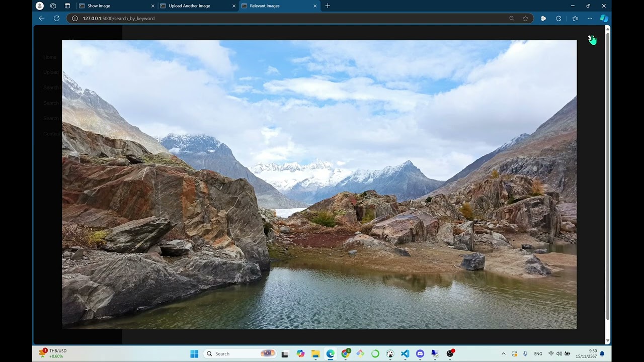
Task: Open Visual Studio Code from the taskbar
Action: tap(405, 354)
